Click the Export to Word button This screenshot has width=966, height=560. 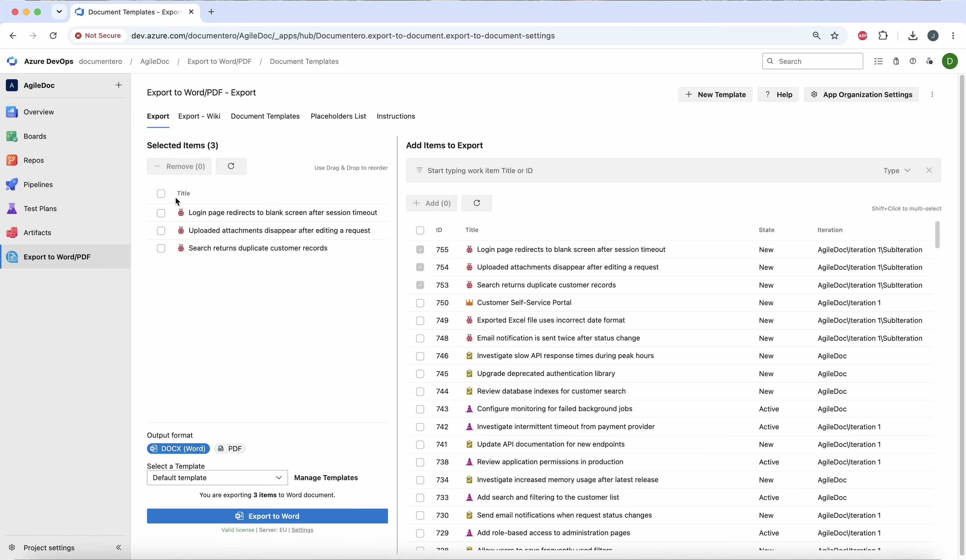pos(267,516)
